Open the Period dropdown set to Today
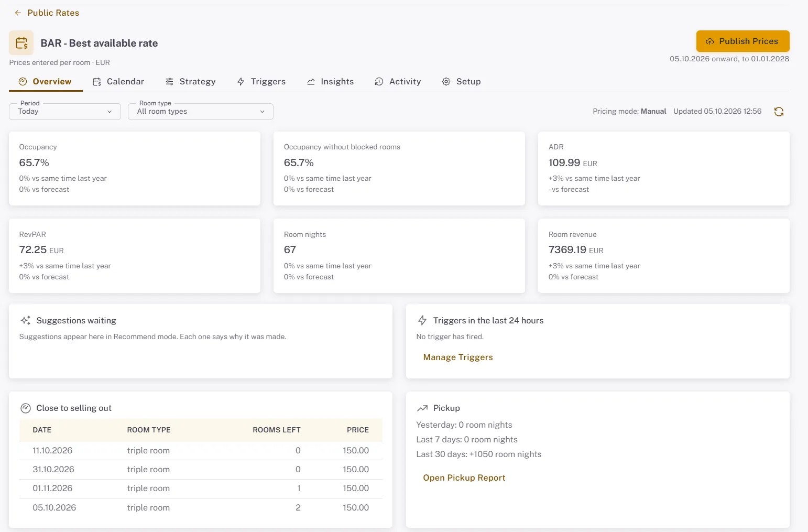The image size is (808, 532). click(x=65, y=112)
